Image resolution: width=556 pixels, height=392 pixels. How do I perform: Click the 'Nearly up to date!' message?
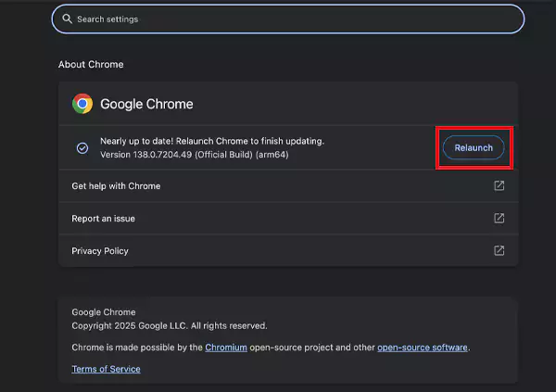pyautogui.click(x=212, y=141)
